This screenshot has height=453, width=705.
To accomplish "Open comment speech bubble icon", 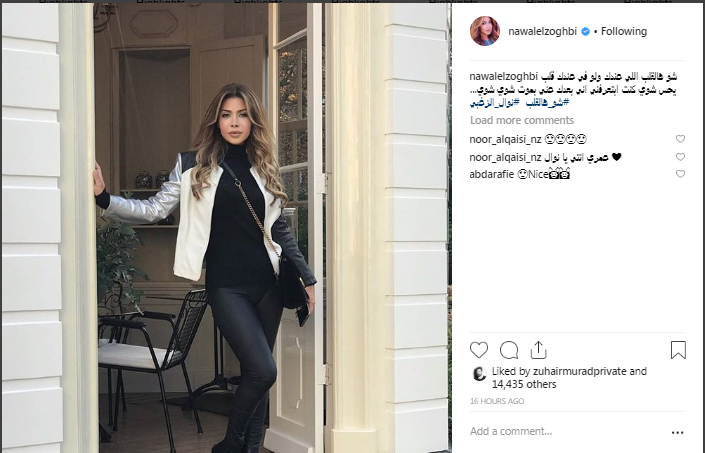I will point(509,350).
